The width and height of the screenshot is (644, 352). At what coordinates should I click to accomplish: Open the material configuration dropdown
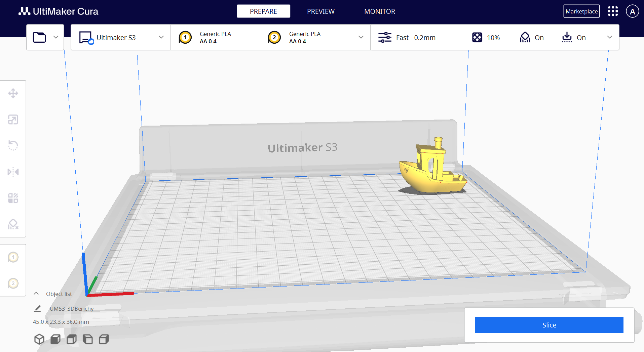(x=361, y=37)
